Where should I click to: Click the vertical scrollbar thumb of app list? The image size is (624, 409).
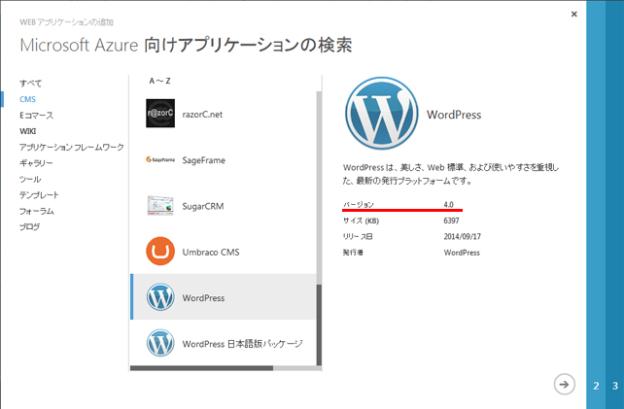tap(319, 325)
